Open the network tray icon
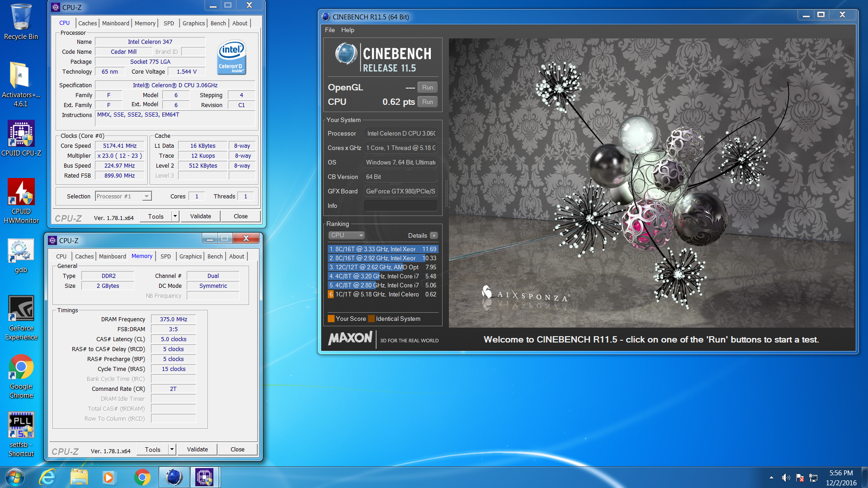This screenshot has height=488, width=868. tap(813, 478)
